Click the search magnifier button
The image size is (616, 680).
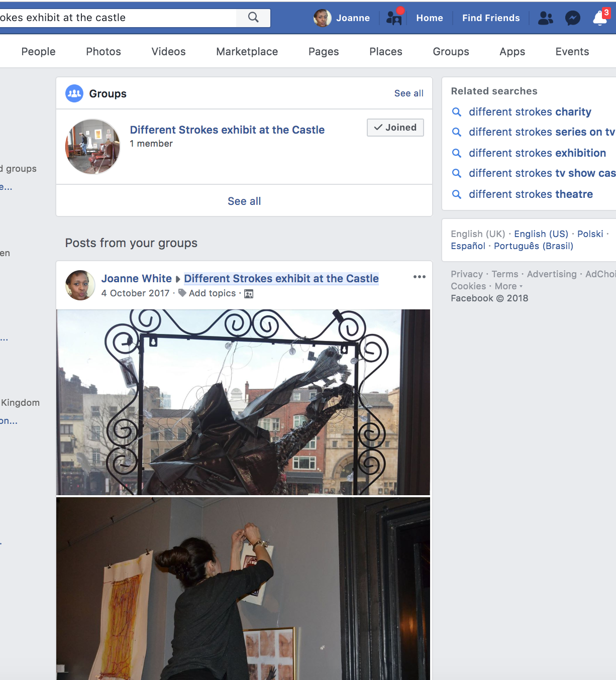[253, 18]
